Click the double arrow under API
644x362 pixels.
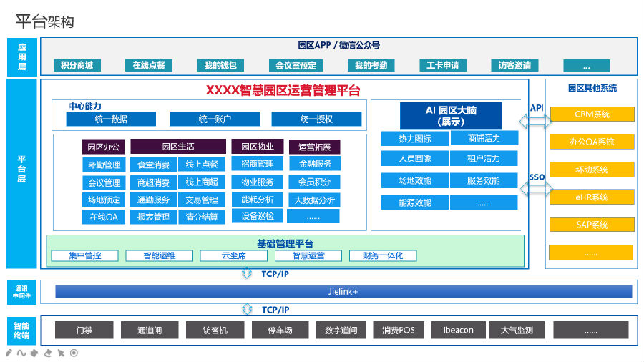535,122
